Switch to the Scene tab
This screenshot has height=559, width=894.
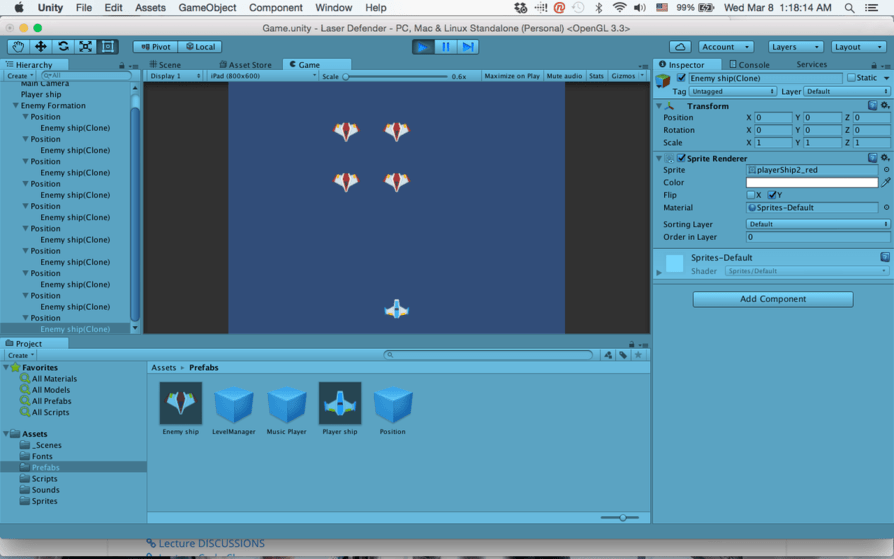pos(165,64)
